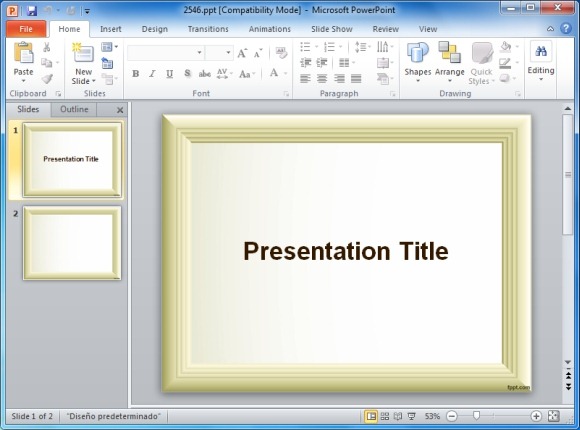Decrease list indent level
This screenshot has width=580, height=430.
click(x=306, y=63)
